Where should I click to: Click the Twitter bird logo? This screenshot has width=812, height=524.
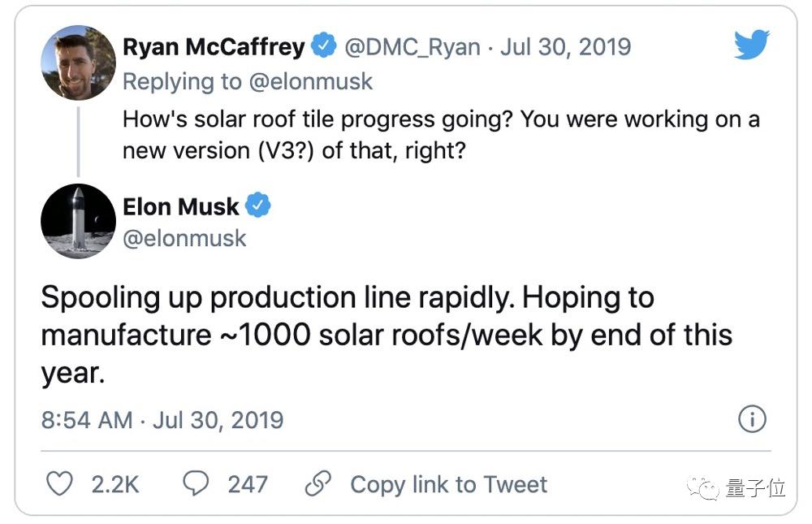(x=751, y=45)
